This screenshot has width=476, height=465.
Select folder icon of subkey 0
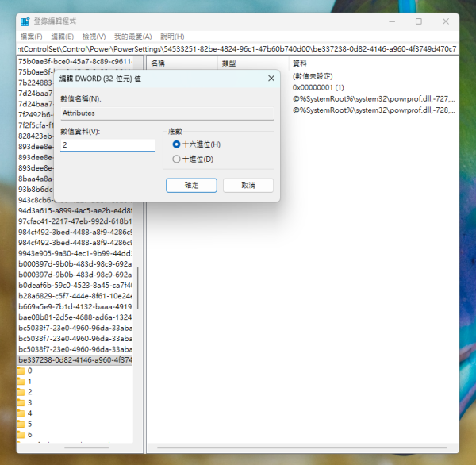[x=21, y=371]
